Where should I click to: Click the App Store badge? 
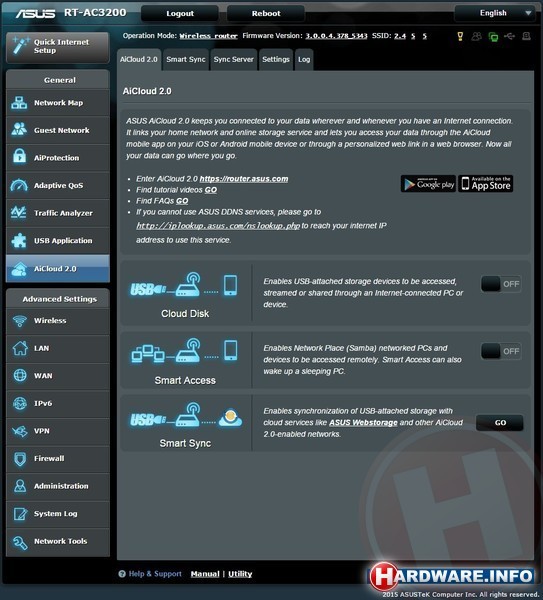point(486,184)
